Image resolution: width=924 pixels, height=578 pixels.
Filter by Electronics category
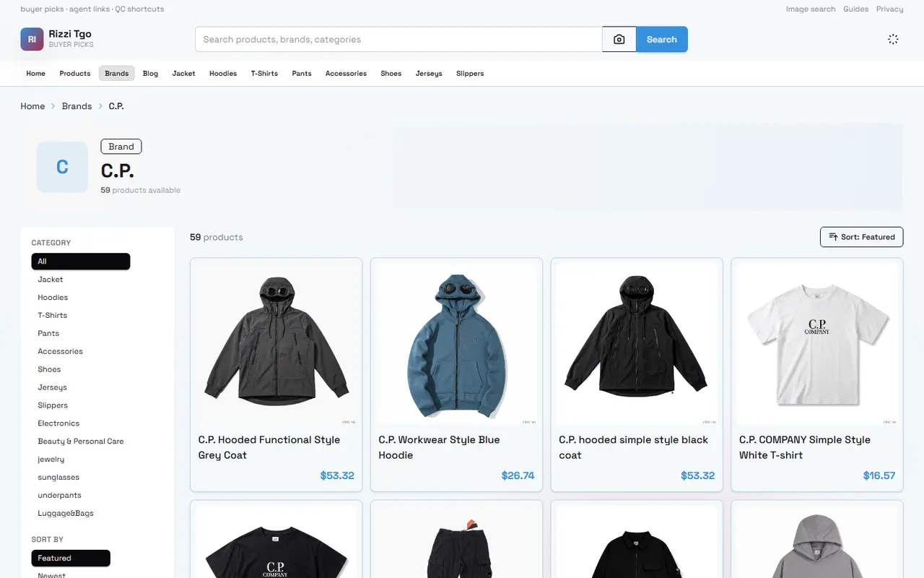click(x=81, y=423)
